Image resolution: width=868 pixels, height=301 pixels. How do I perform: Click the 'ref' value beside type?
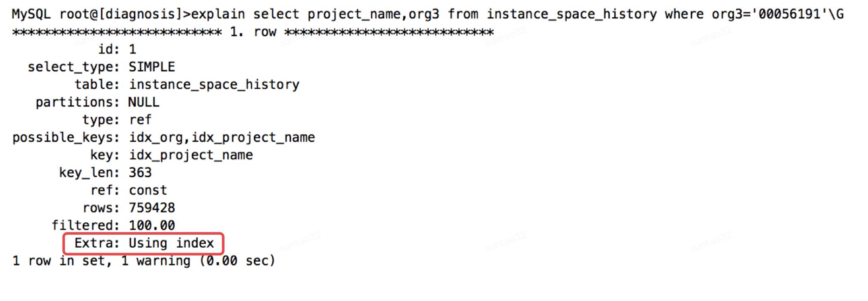click(140, 120)
